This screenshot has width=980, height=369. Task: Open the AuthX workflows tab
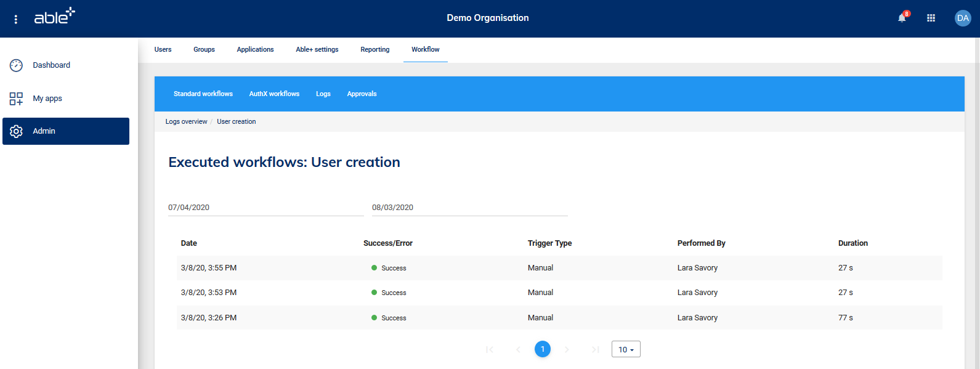(x=274, y=94)
